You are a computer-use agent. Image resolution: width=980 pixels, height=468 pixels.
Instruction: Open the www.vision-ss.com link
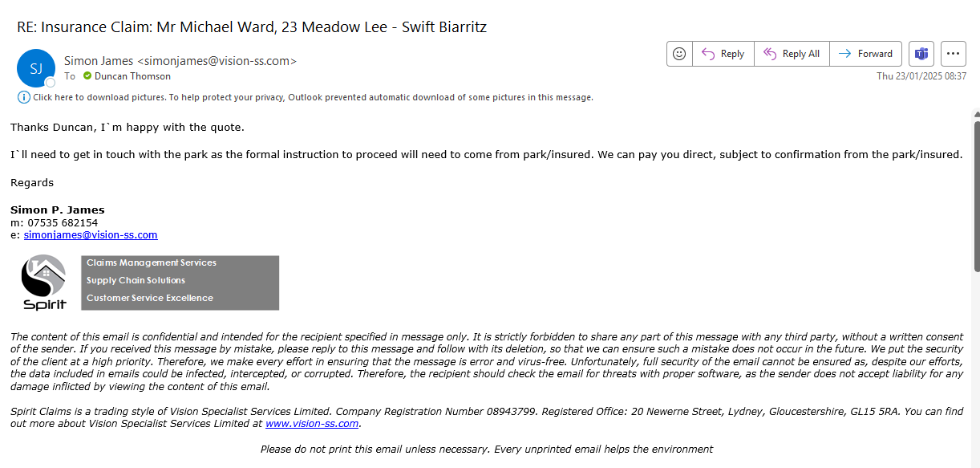(312, 424)
